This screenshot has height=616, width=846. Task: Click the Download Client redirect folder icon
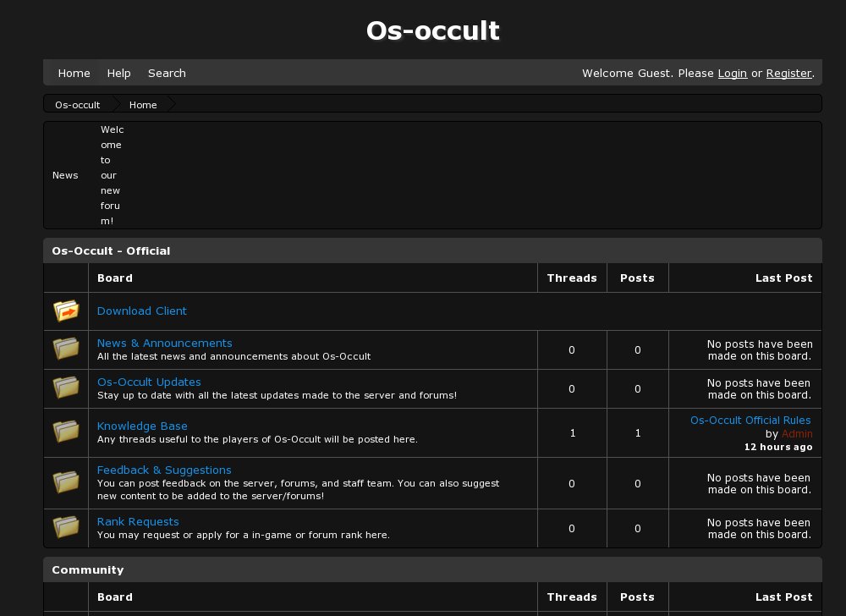(66, 311)
